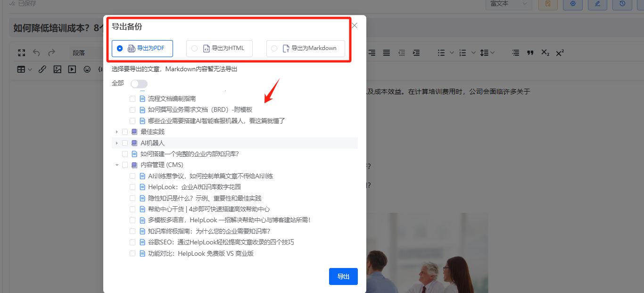
Task: Expand the 最佳实践 folder arrow
Action: tap(117, 132)
